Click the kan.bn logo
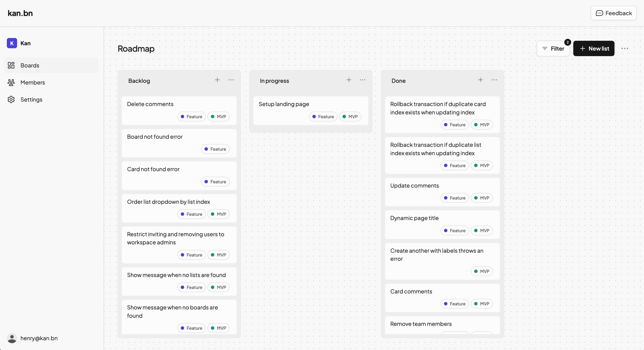The width and height of the screenshot is (644, 350). tap(20, 13)
